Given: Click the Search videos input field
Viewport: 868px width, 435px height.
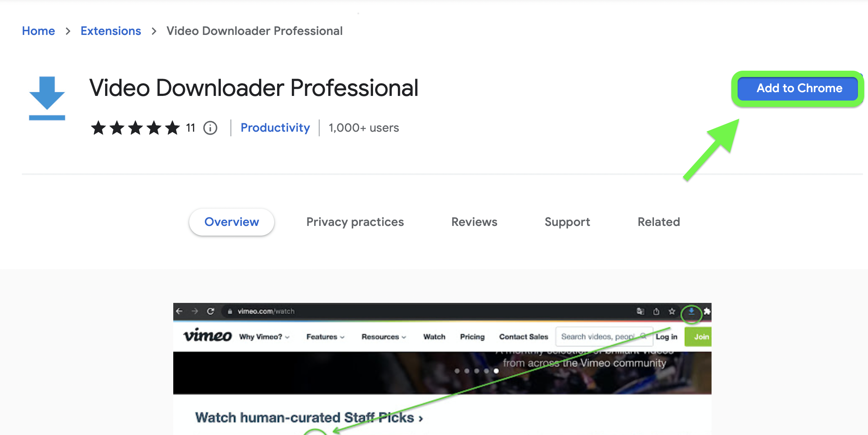Looking at the screenshot, I should (x=604, y=337).
